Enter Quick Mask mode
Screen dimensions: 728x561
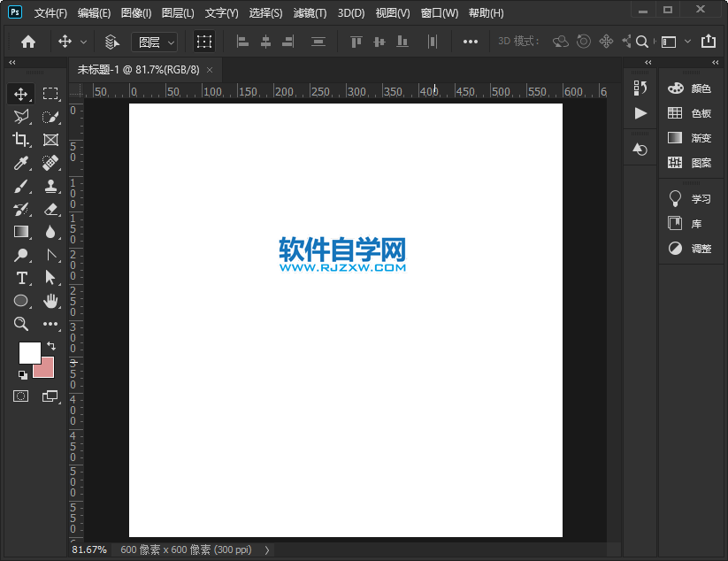pos(21,396)
